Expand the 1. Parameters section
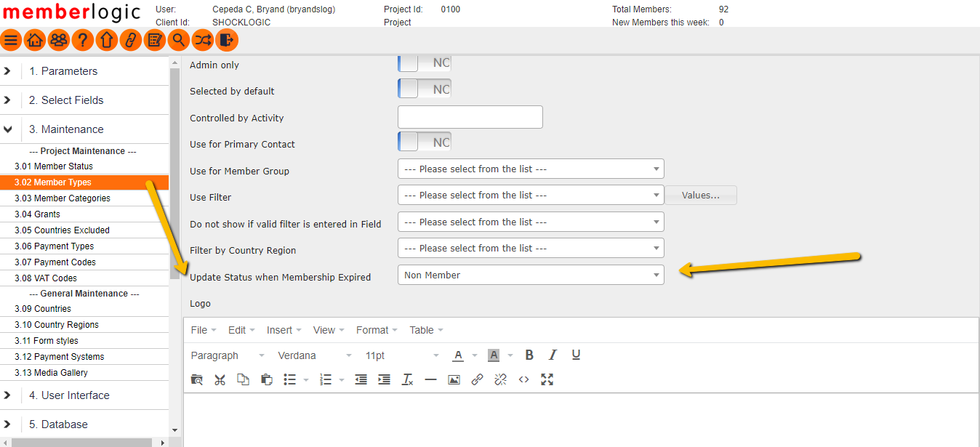The height and width of the screenshot is (447, 980). coord(84,71)
